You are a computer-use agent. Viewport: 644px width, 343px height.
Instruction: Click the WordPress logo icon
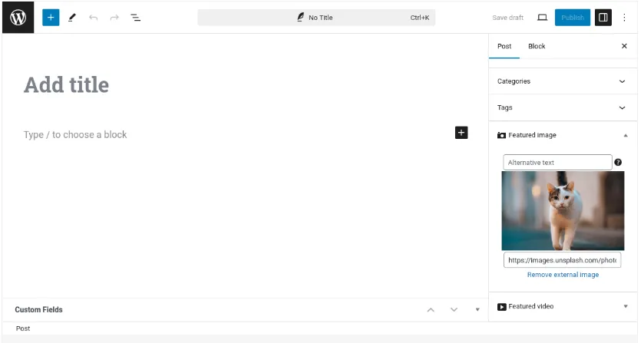(x=18, y=17)
